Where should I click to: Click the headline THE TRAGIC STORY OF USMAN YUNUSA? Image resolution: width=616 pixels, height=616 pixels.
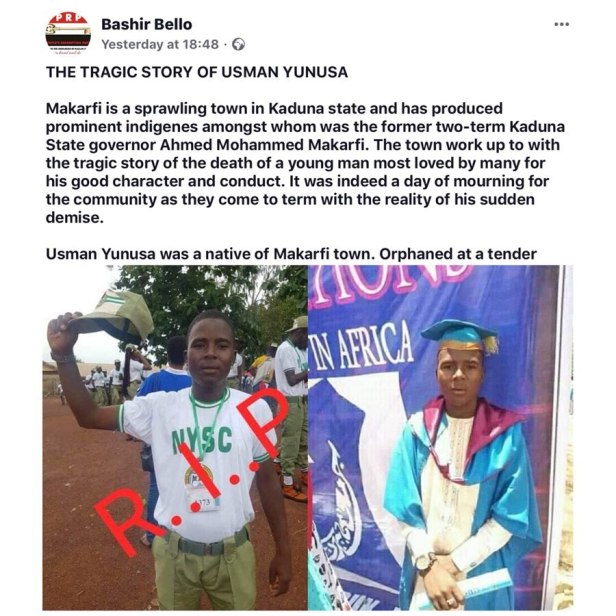[x=197, y=72]
